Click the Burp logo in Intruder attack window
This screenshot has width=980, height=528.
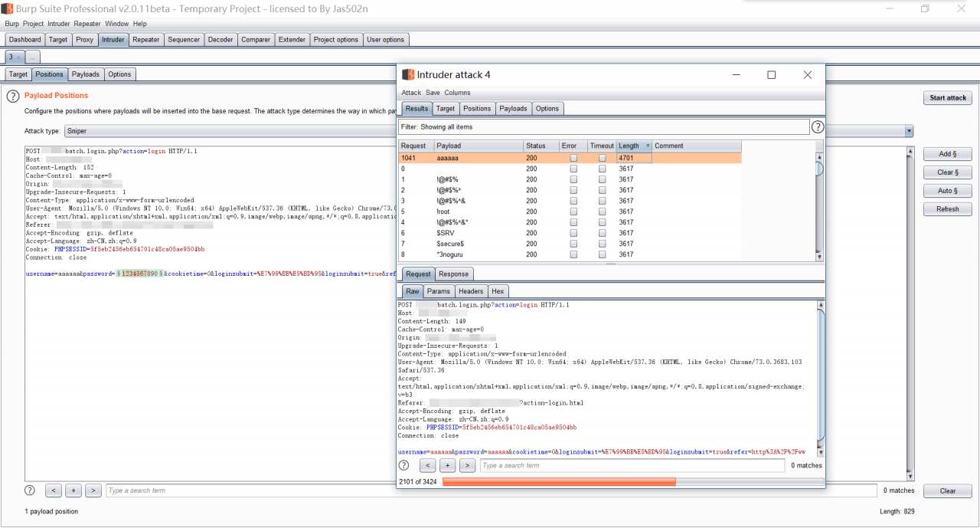point(407,75)
